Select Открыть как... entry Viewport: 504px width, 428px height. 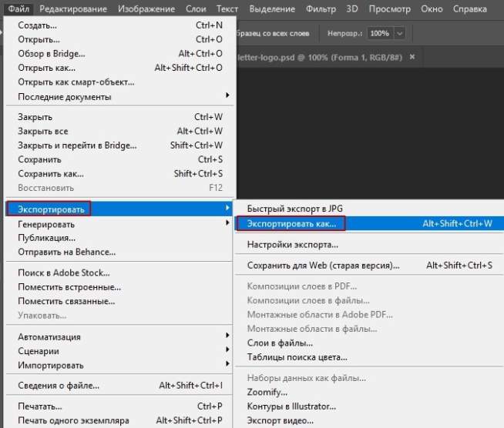click(120, 68)
